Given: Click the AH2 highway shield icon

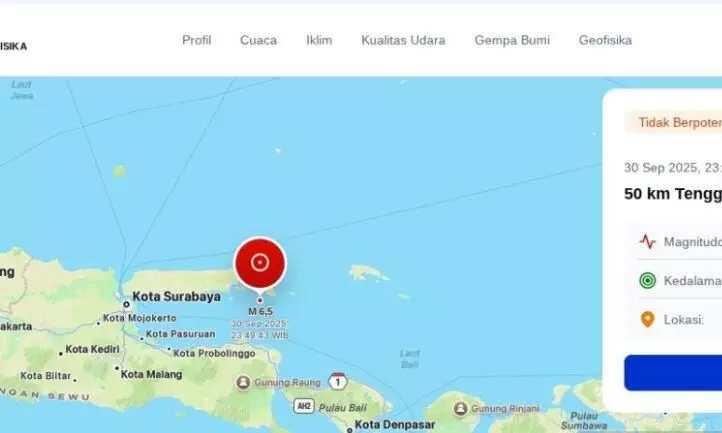Looking at the screenshot, I should pos(304,406).
